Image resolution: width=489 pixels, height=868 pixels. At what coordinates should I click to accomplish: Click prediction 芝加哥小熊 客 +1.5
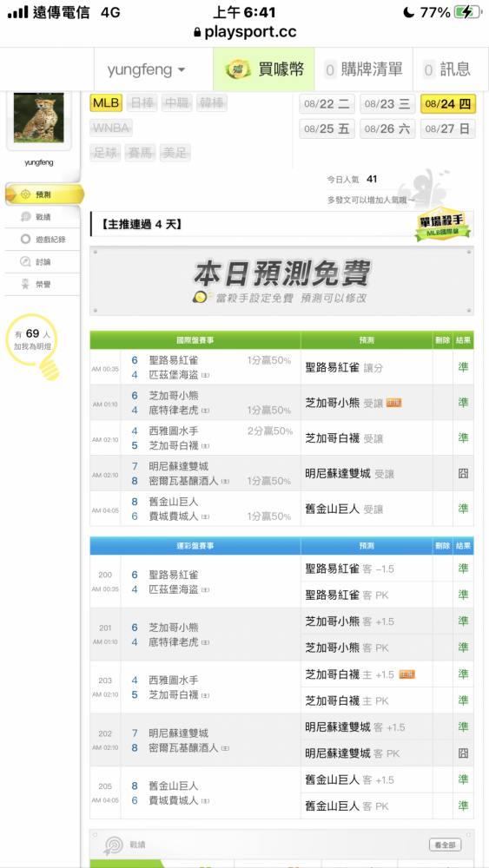[x=349, y=621]
